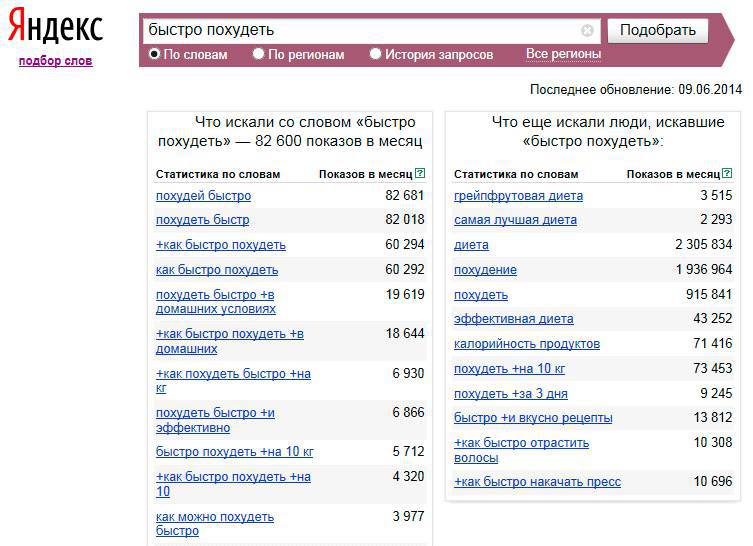Open 'быстро похудеть +на 10 кг' link
Viewport: 753px width, 546px height.
coord(234,452)
